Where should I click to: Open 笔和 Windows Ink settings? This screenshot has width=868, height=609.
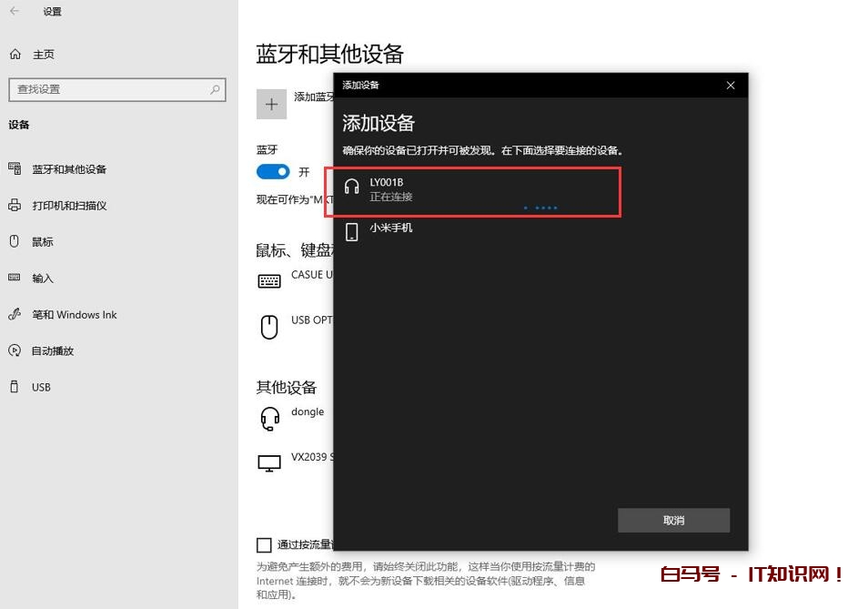coord(75,315)
